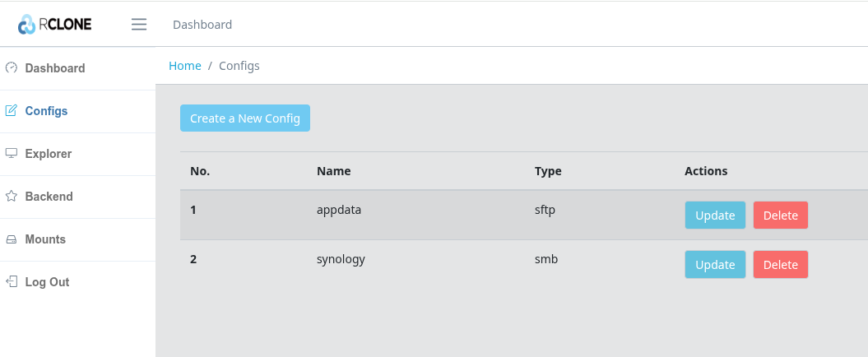Click the Explorer monitor icon

(x=11, y=153)
